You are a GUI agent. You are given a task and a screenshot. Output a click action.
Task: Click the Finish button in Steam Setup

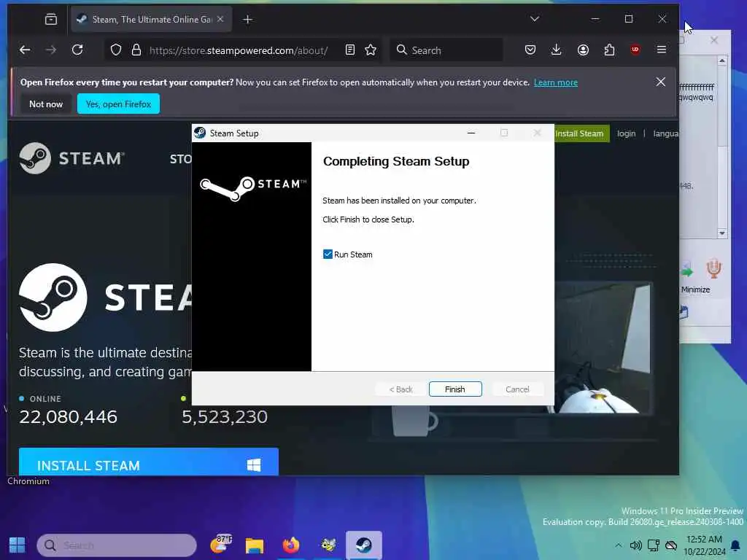455,389
